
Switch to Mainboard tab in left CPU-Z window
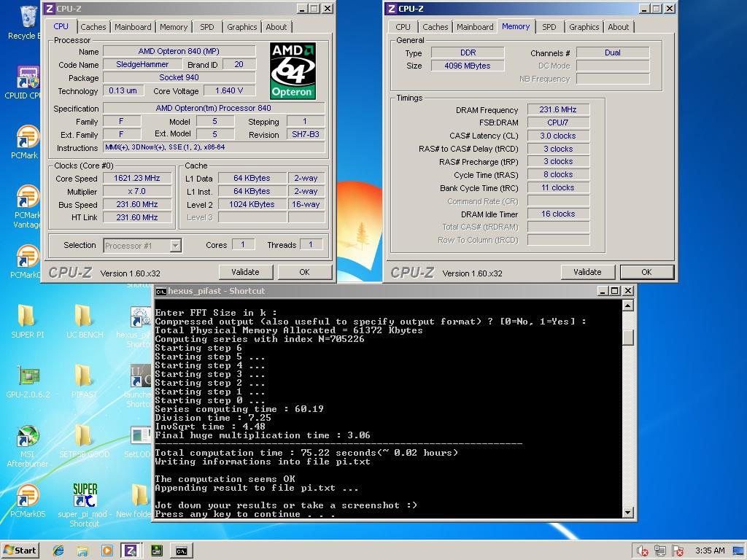pos(133,27)
